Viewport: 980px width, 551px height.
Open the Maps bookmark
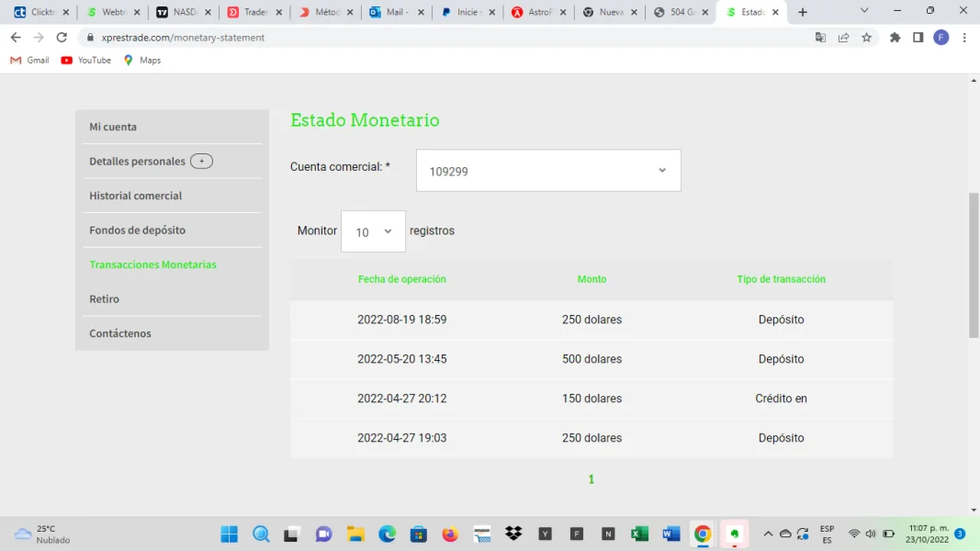(142, 60)
